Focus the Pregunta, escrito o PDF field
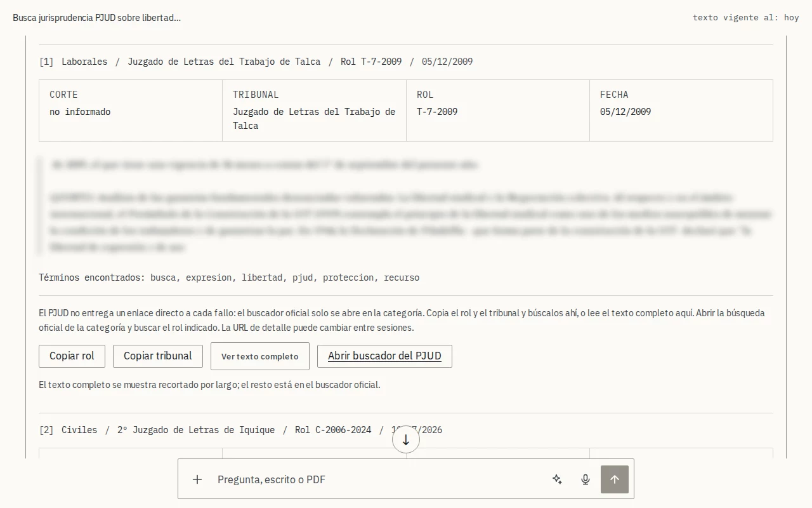 point(379,479)
